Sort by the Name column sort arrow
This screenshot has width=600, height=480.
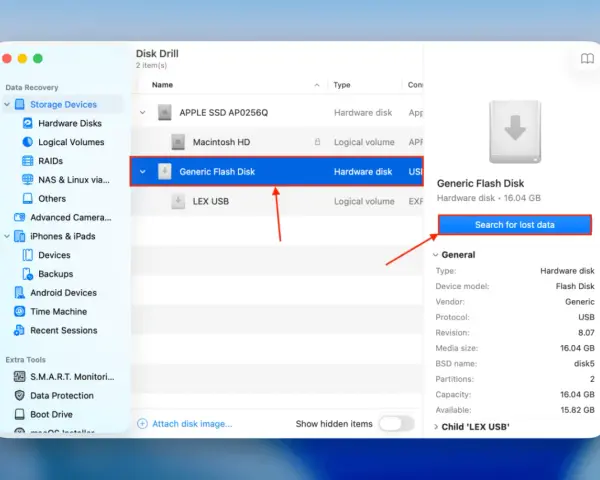(x=317, y=85)
